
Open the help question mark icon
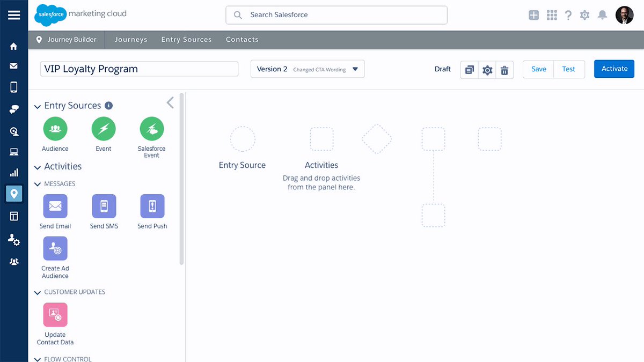(568, 15)
